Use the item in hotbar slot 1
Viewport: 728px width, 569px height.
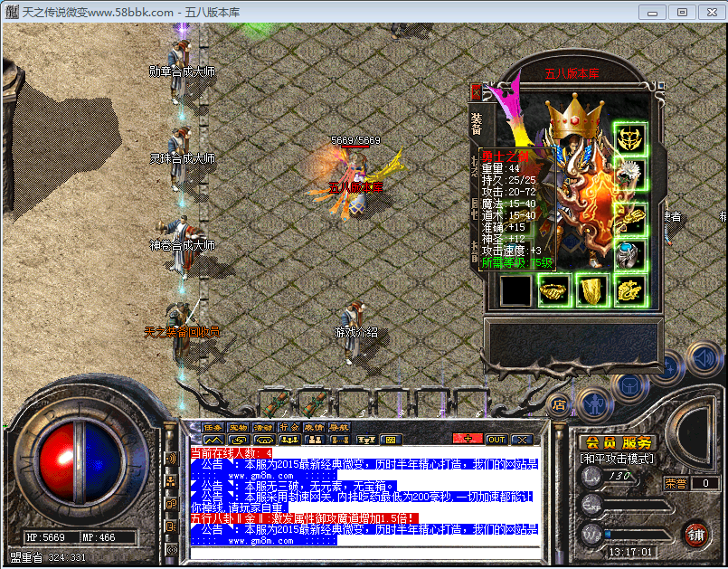point(277,403)
